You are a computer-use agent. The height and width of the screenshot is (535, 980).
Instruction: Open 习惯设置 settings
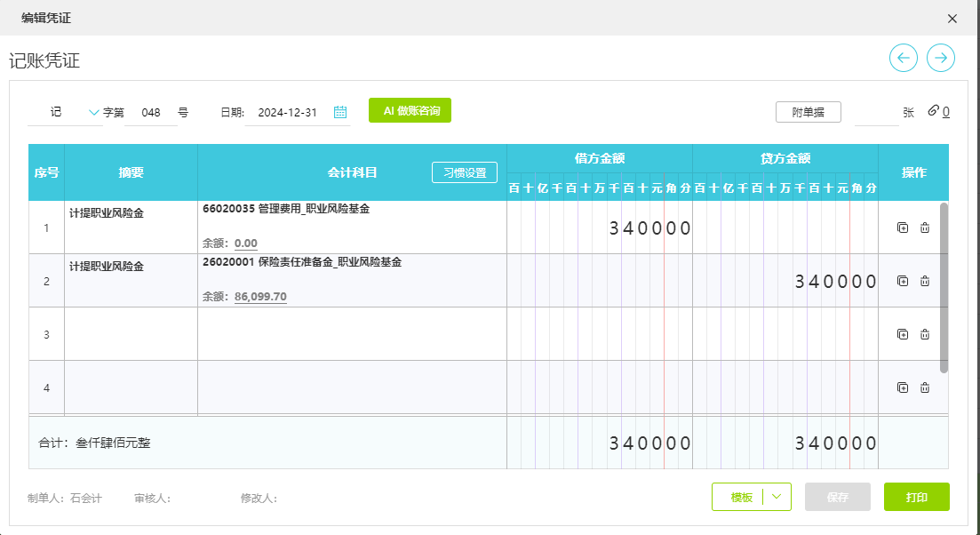click(x=465, y=172)
